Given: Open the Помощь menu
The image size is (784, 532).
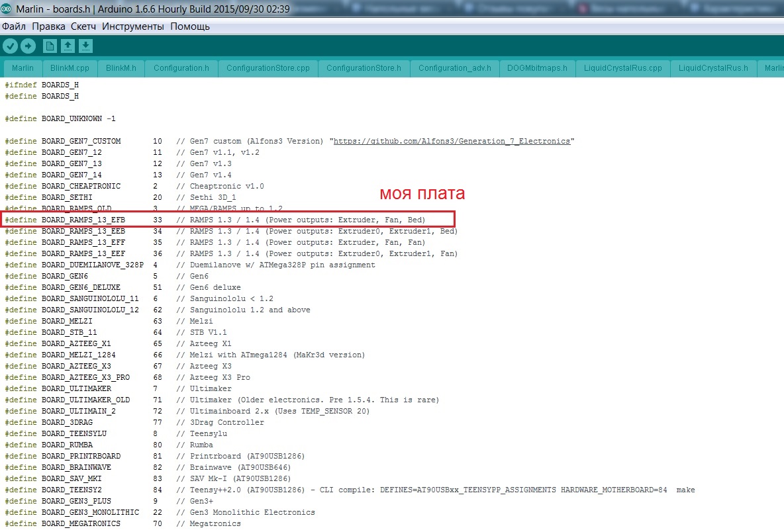Looking at the screenshot, I should pos(190,26).
